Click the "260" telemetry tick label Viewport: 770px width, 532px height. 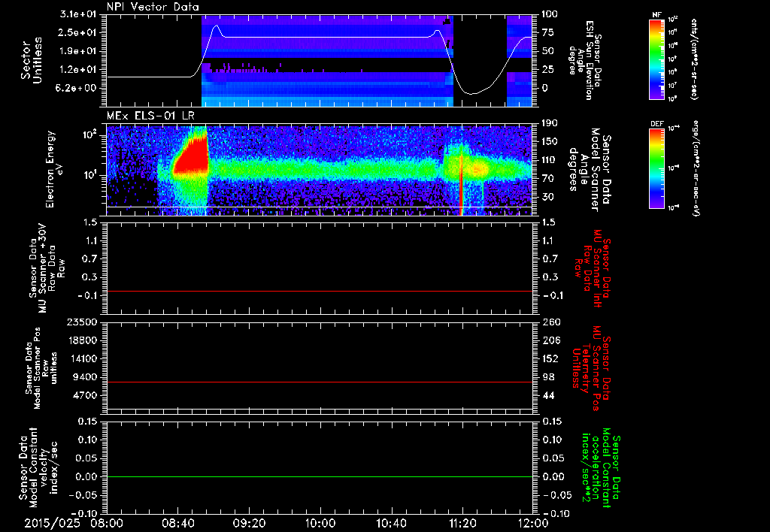[x=550, y=322]
